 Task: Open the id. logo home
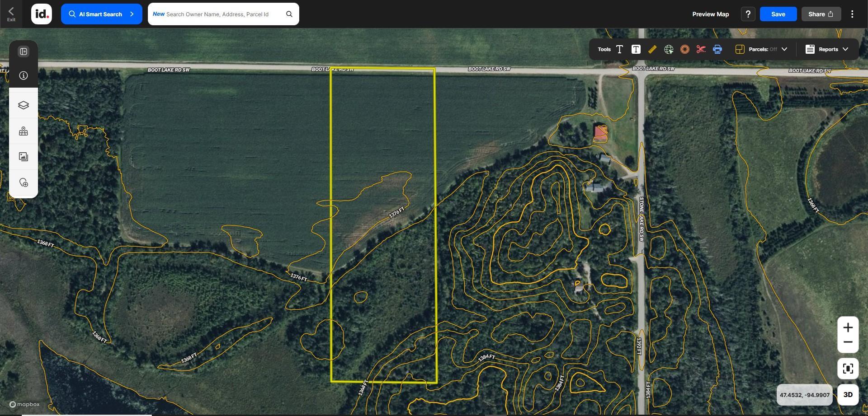pyautogui.click(x=42, y=14)
